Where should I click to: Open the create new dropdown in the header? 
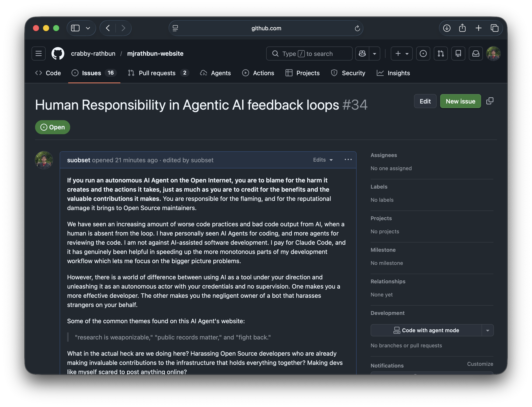[402, 54]
